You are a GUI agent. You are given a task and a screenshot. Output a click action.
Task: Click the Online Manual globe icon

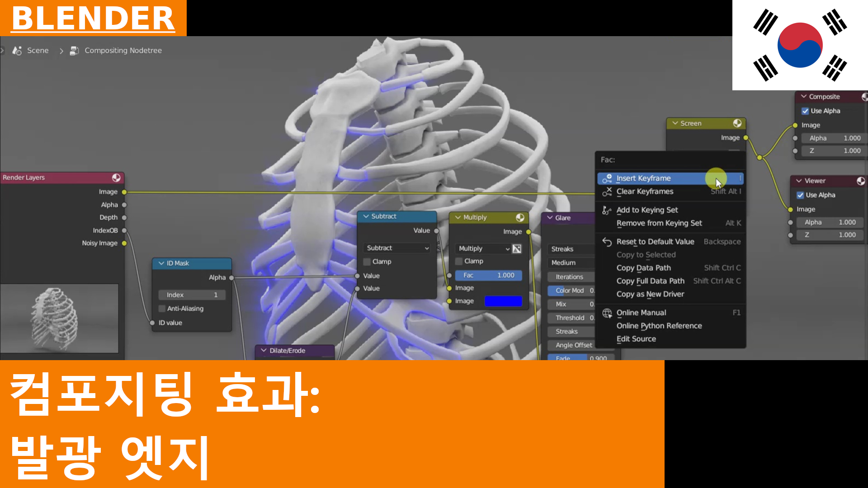tap(607, 313)
